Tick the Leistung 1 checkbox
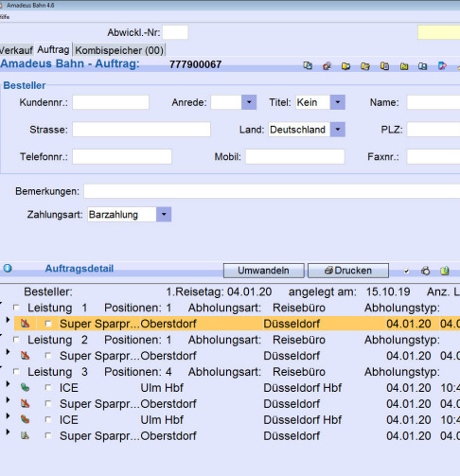Viewport: 460px width, 476px height. pyautogui.click(x=16, y=308)
